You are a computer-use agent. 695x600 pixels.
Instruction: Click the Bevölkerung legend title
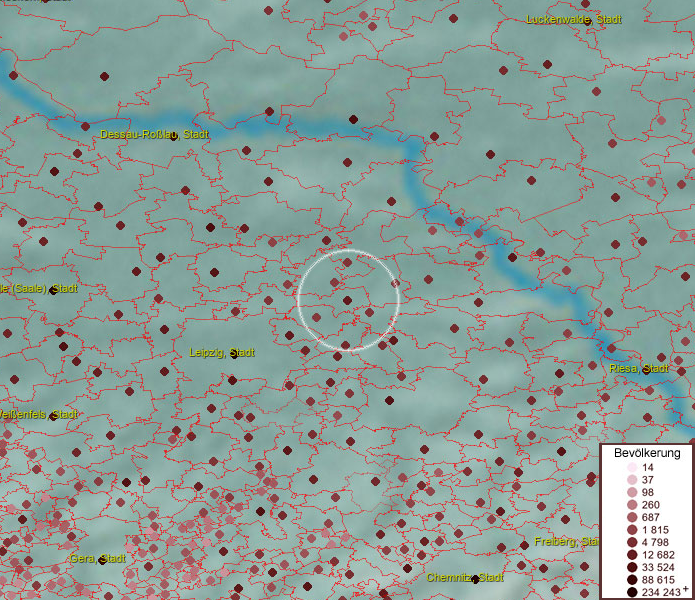647,453
